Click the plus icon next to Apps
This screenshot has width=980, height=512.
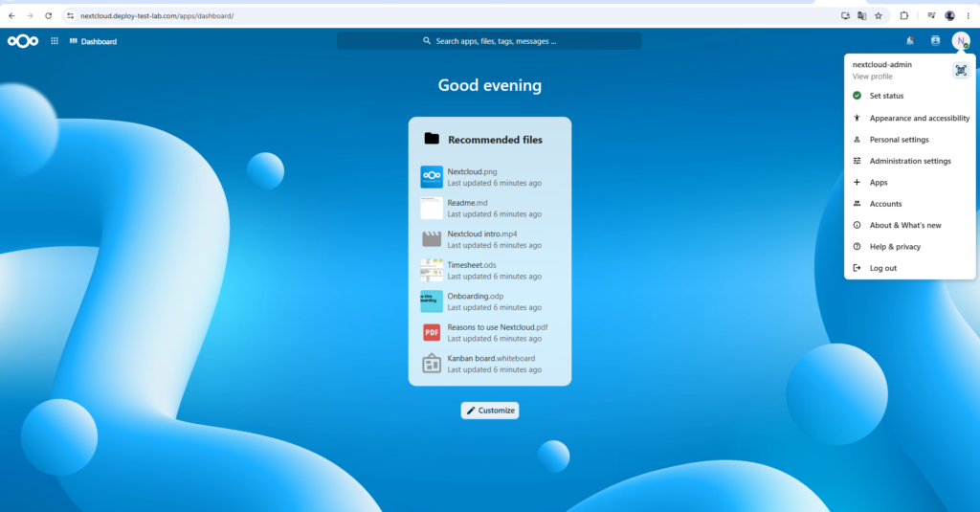pyautogui.click(x=857, y=183)
